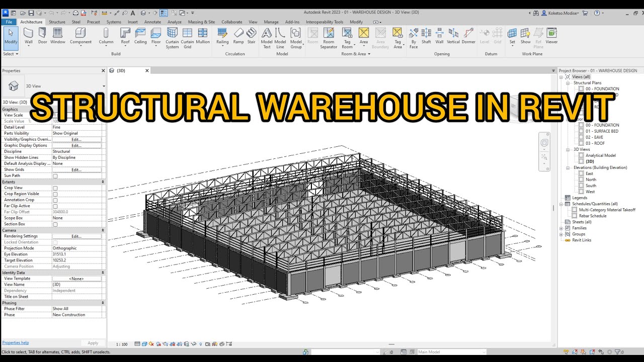Image resolution: width=644 pixels, height=362 pixels.
Task: Expand the Groups node in Project Browser
Action: (x=561, y=234)
